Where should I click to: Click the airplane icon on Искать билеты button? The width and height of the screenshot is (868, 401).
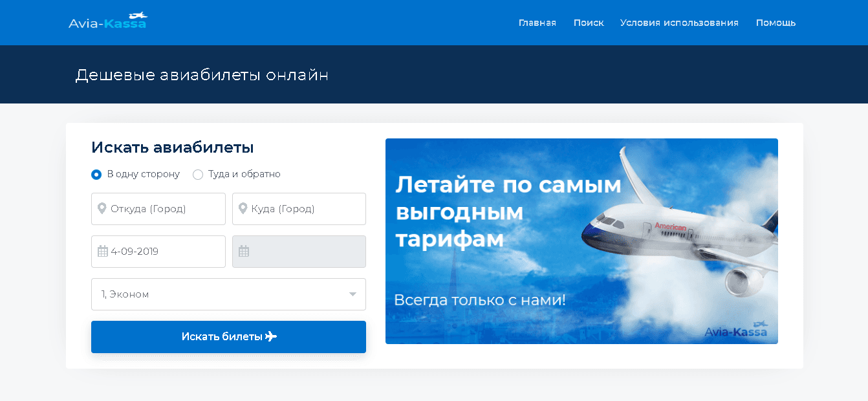click(271, 337)
